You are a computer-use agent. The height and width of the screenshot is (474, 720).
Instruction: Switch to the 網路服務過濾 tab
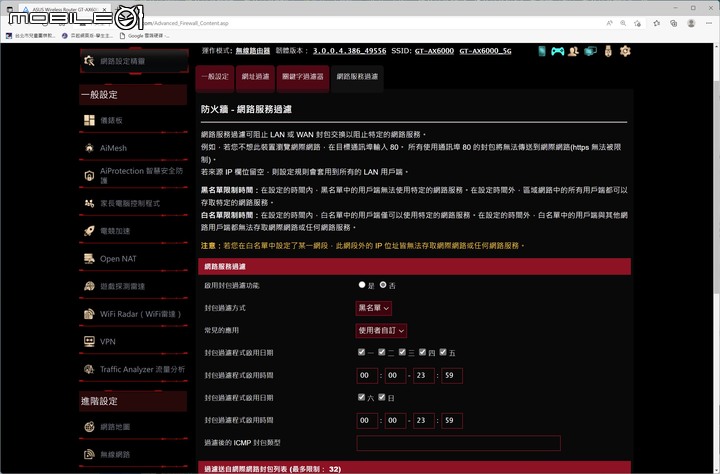point(357,77)
